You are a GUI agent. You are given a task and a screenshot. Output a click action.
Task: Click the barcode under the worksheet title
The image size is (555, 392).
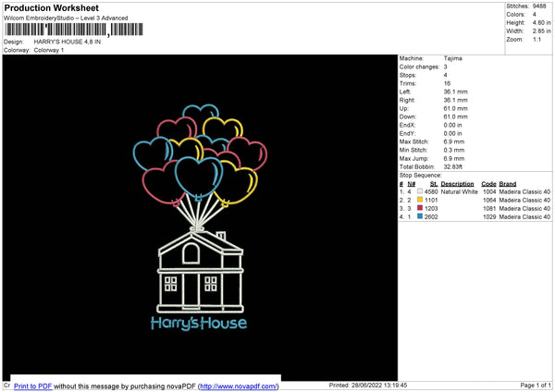[x=74, y=30]
